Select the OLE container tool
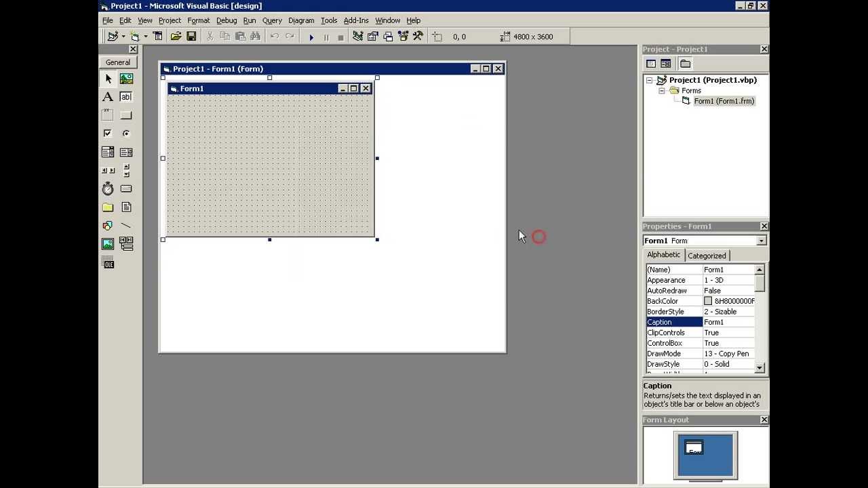868x488 pixels. 108,263
